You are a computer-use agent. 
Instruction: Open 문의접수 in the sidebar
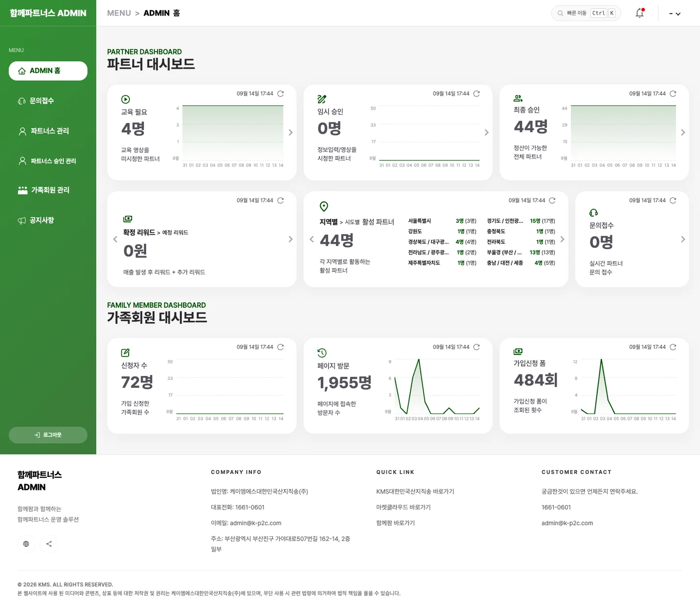pyautogui.click(x=48, y=101)
